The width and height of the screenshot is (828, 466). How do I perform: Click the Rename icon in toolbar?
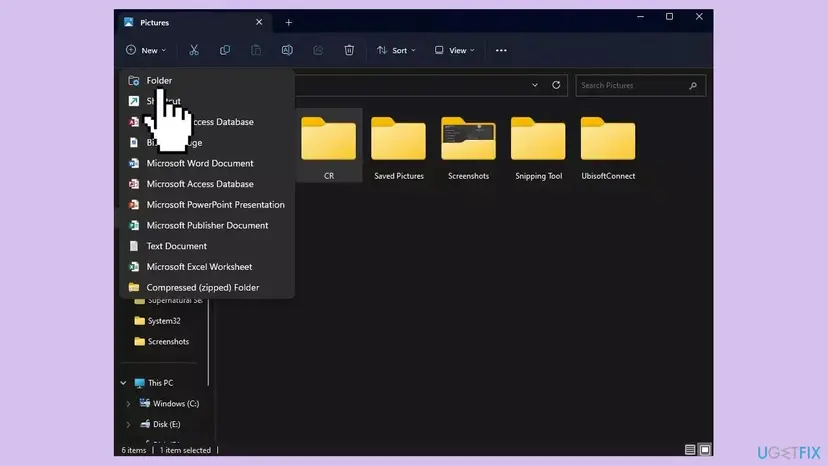pyautogui.click(x=287, y=50)
